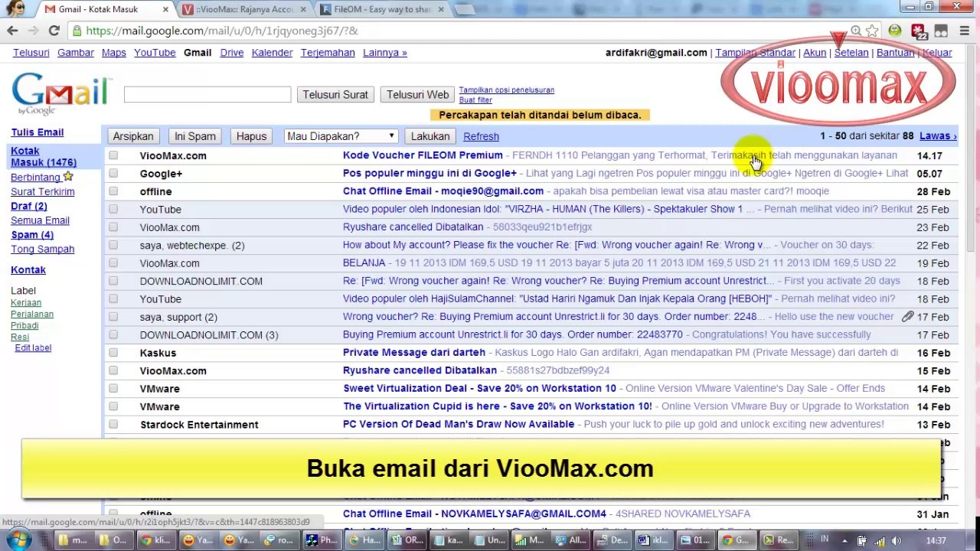The width and height of the screenshot is (980, 551).
Task: Close the Gmail - Kotak Masuk tab
Action: click(x=165, y=9)
